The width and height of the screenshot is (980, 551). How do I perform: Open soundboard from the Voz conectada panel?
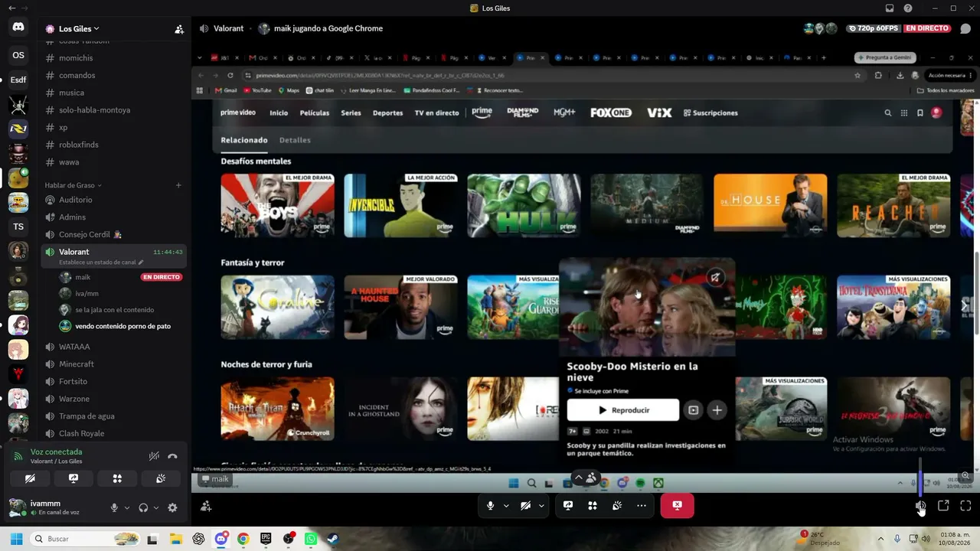[161, 478]
